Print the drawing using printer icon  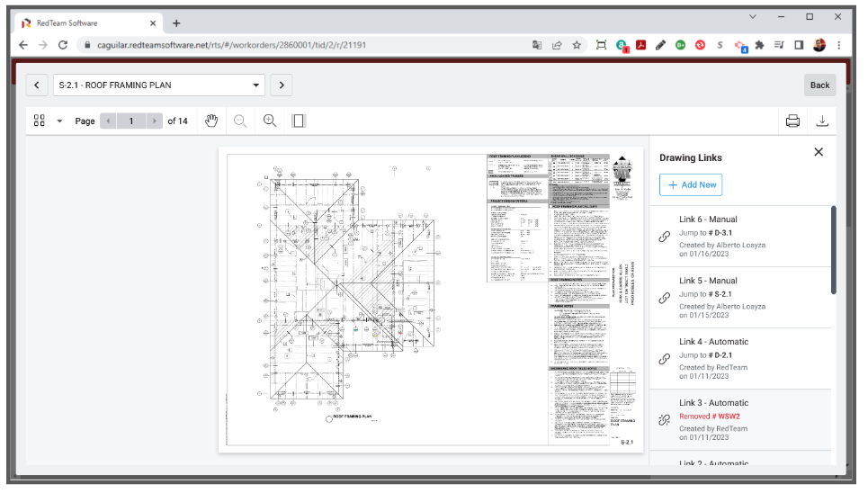pyautogui.click(x=792, y=121)
